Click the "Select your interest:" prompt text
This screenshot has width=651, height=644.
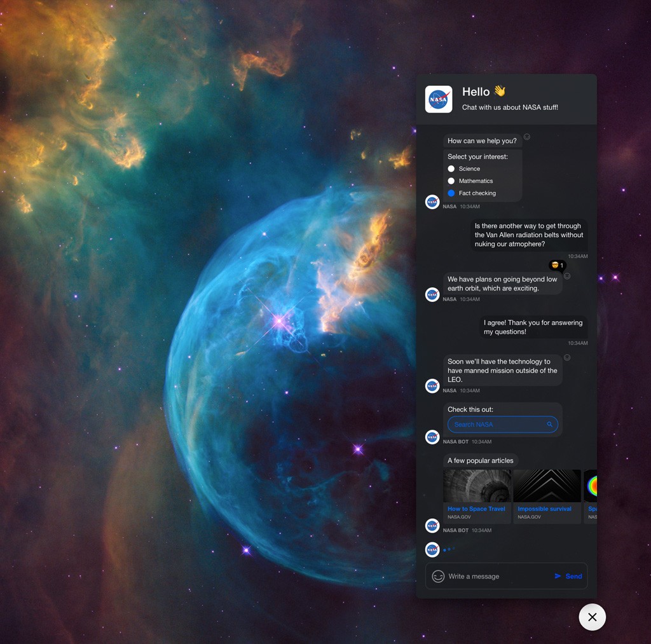tap(477, 156)
